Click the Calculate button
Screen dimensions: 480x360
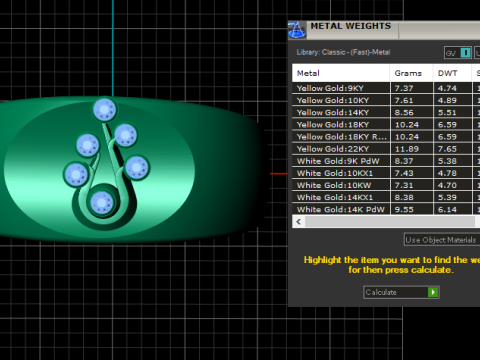coord(401,292)
